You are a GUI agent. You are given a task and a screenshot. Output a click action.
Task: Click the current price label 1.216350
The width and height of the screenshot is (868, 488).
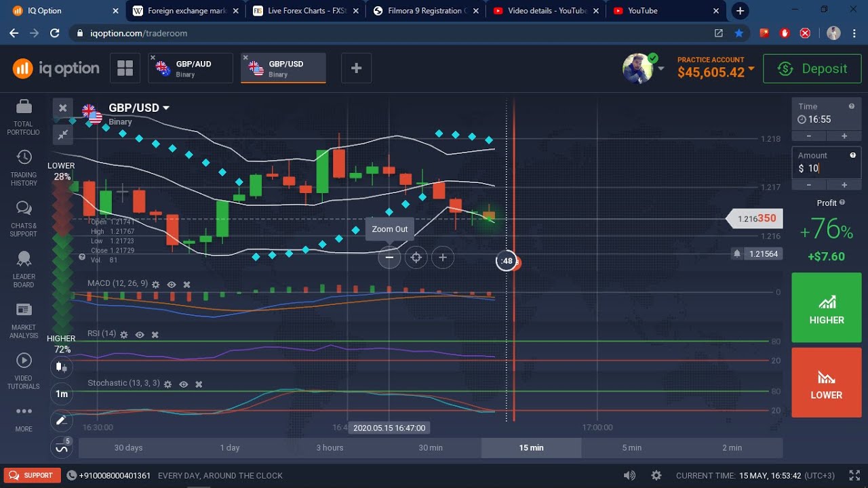point(755,218)
